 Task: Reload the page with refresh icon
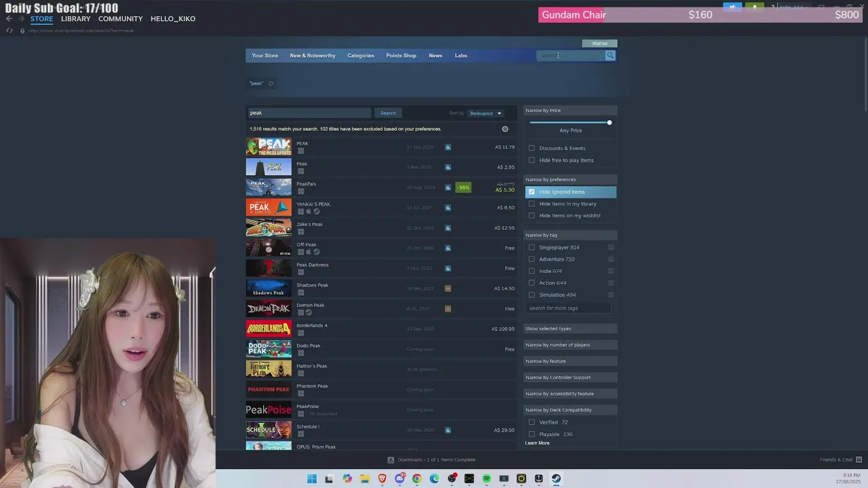tap(9, 30)
